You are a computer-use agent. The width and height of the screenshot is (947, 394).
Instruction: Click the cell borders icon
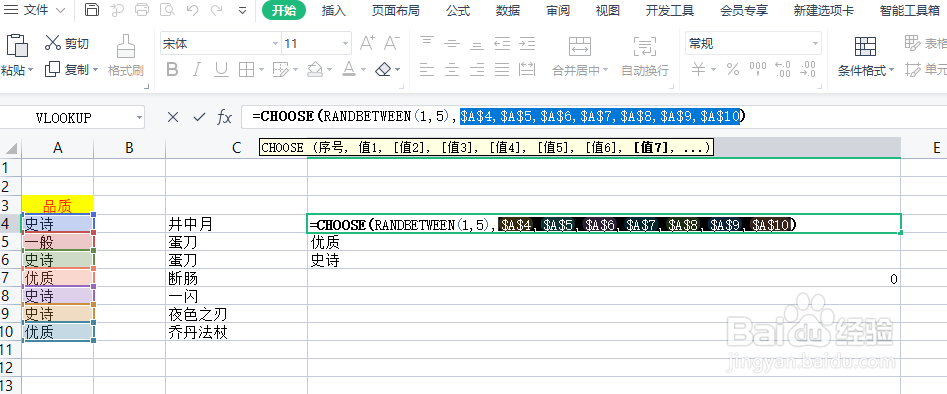[x=246, y=70]
